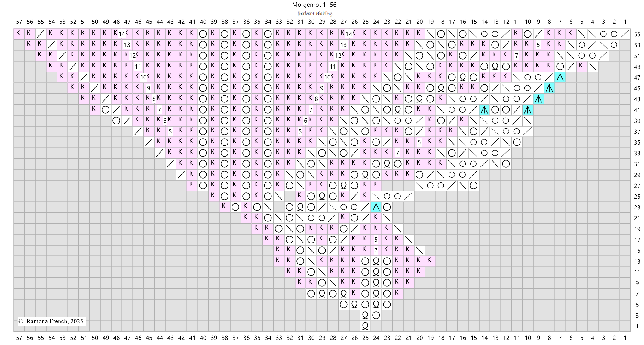
Task: Click column number 57 in the top header
Action: 19,22
